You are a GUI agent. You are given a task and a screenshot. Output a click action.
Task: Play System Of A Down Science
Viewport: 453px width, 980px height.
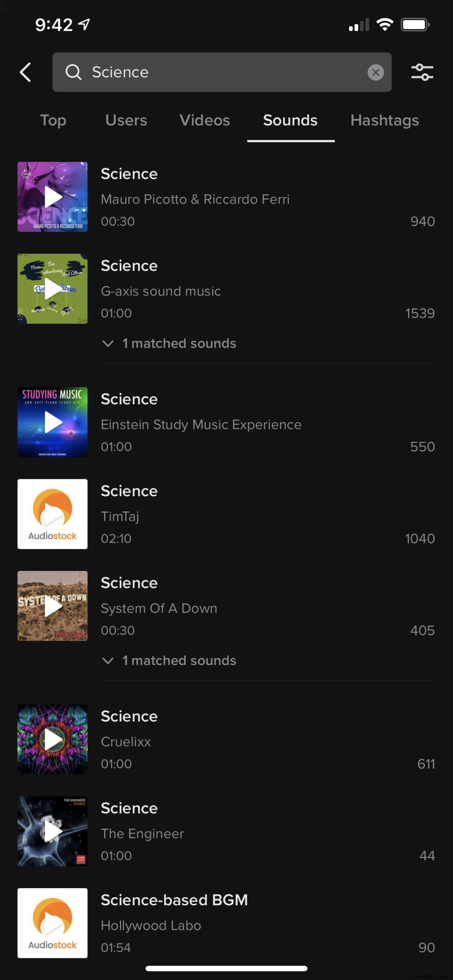pos(53,606)
